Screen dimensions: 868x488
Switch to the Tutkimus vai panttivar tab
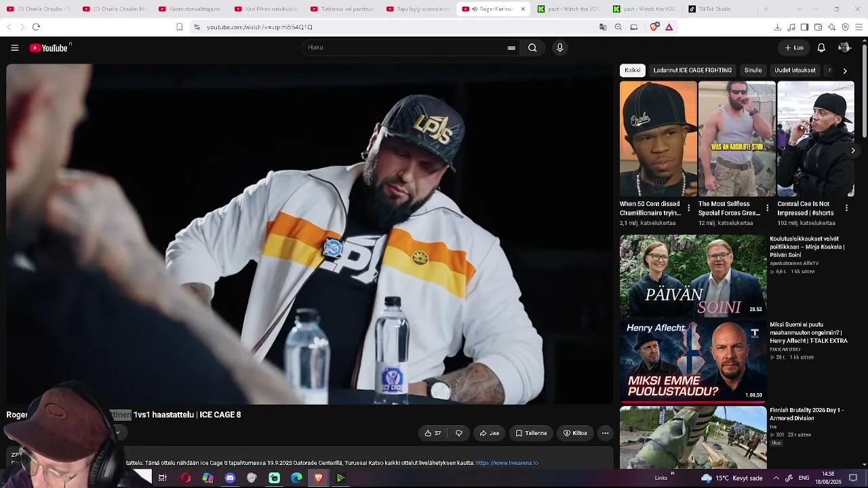click(342, 9)
